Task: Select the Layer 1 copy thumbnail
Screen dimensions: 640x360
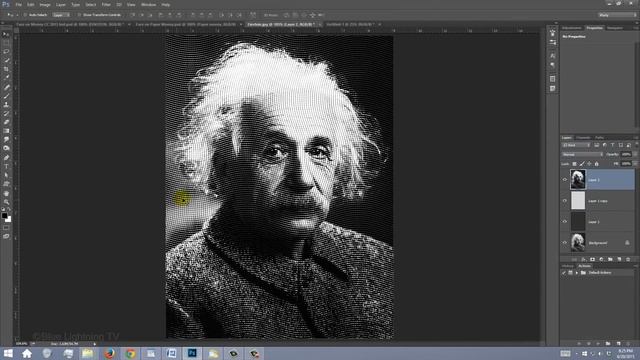Action: click(x=578, y=201)
